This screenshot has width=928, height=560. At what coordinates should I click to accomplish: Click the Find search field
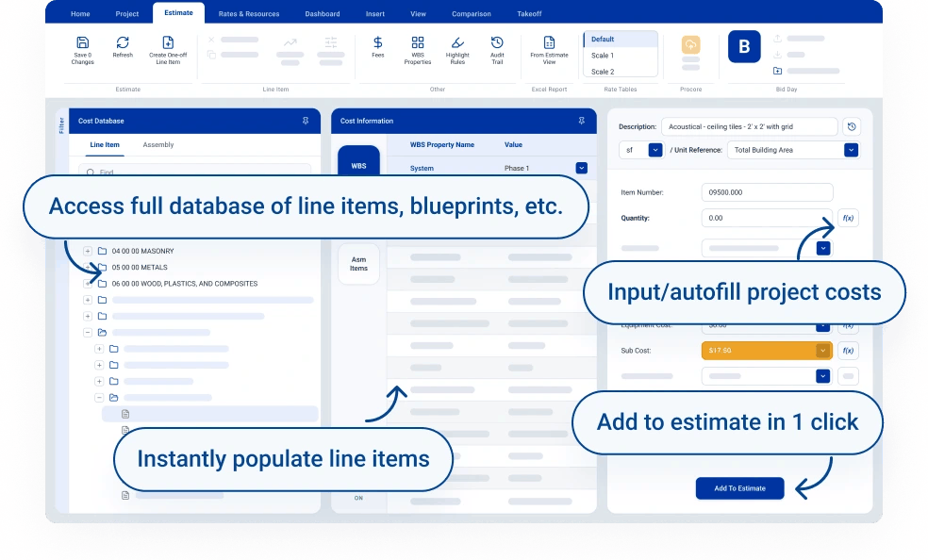pyautogui.click(x=194, y=169)
